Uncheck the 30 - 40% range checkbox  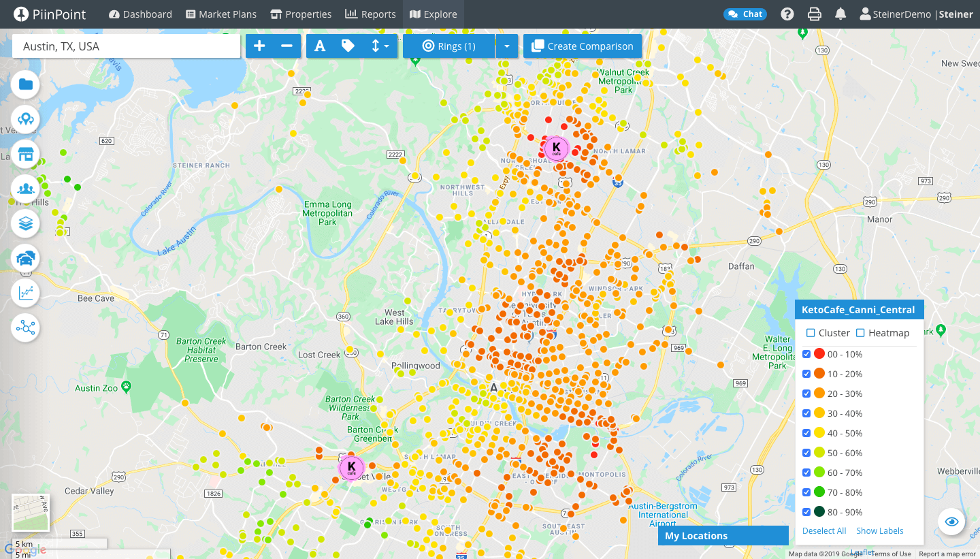(x=806, y=413)
